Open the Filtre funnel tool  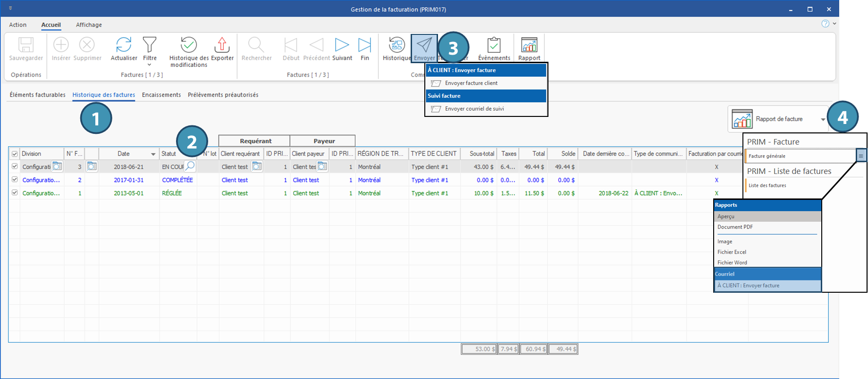tap(150, 45)
